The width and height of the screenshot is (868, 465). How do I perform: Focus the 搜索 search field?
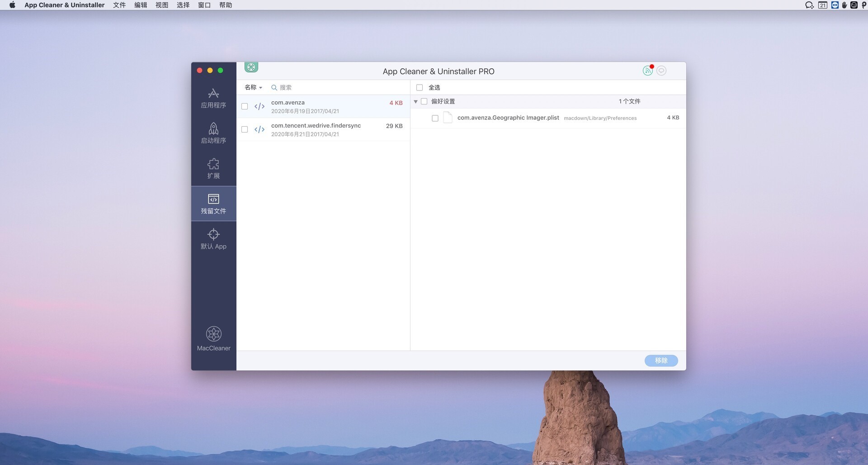[339, 87]
